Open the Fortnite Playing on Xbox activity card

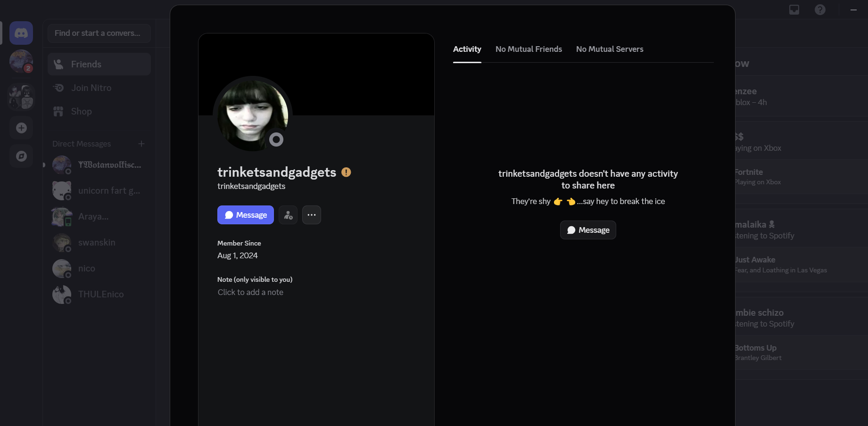(x=801, y=177)
